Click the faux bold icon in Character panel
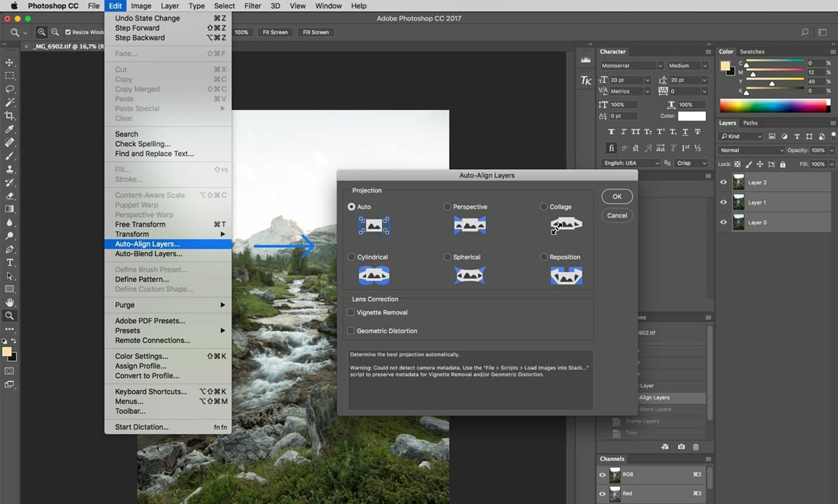 [611, 132]
